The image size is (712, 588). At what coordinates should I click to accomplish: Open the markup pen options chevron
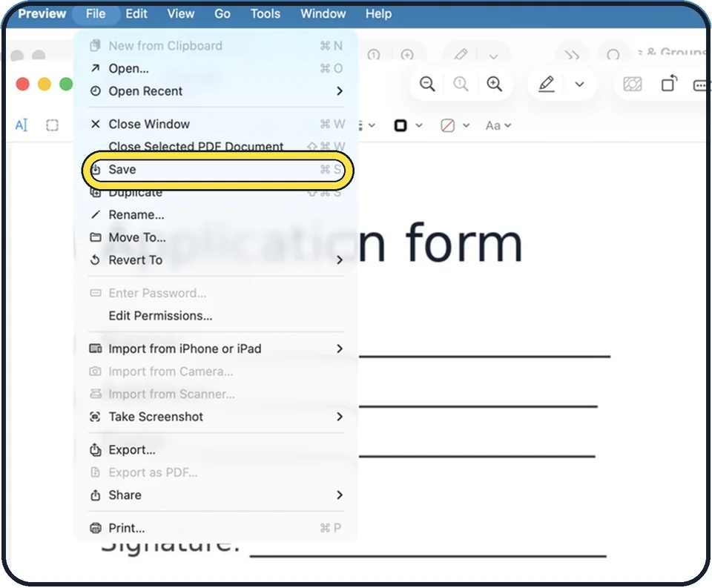click(x=579, y=84)
